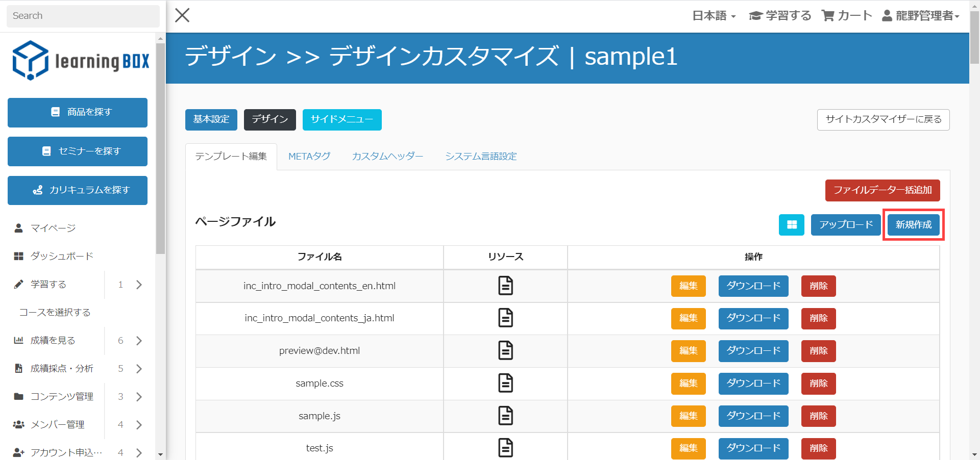Viewport: 980px width, 460px height.
Task: Click resource file icon for sample.css
Action: 505,383
